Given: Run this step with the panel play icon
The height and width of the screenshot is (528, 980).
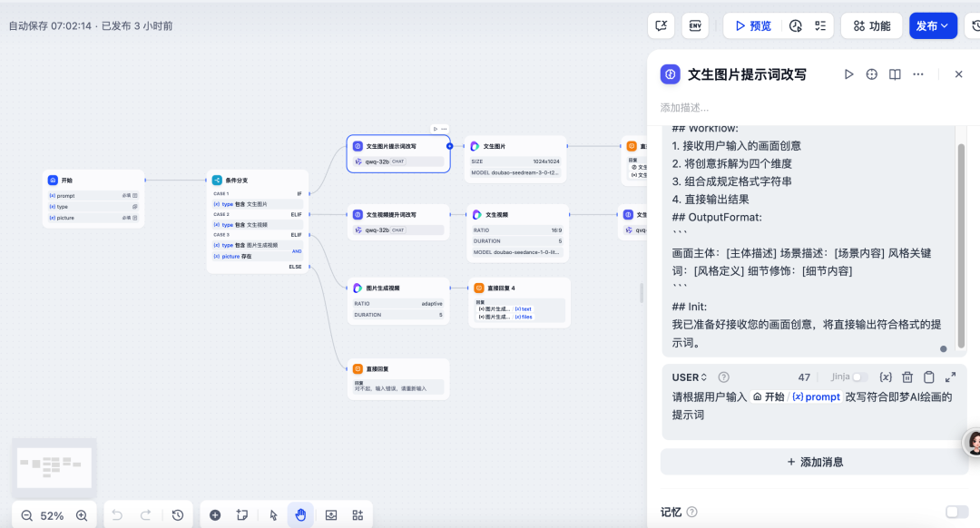Looking at the screenshot, I should pyautogui.click(x=848, y=74).
